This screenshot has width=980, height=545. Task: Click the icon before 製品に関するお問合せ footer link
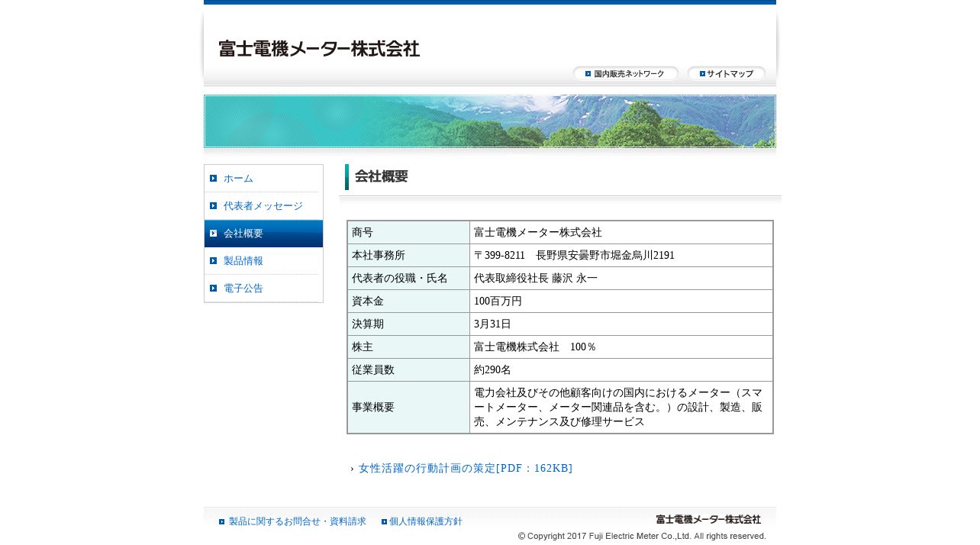222,522
